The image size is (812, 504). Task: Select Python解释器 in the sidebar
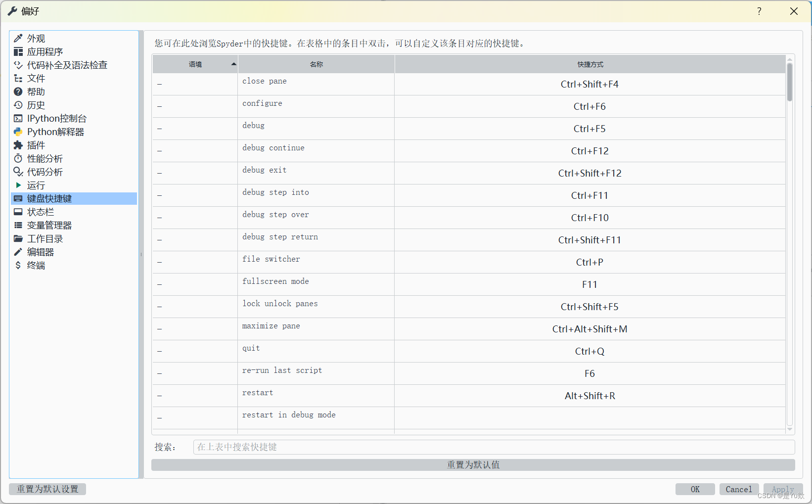point(74,132)
